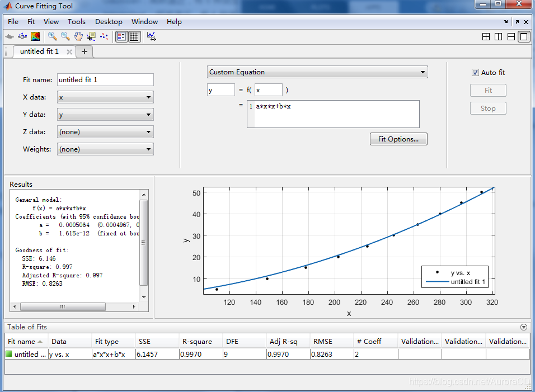
Task: Open the Weights dropdown
Action: pos(105,149)
